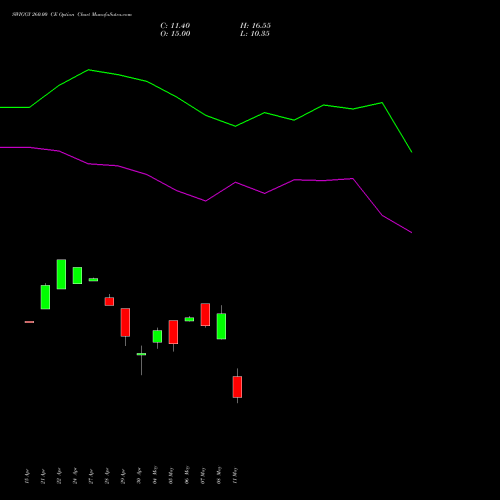Select the 07 May date label
Image resolution: width=500 pixels, height=500 pixels.
click(x=203, y=475)
